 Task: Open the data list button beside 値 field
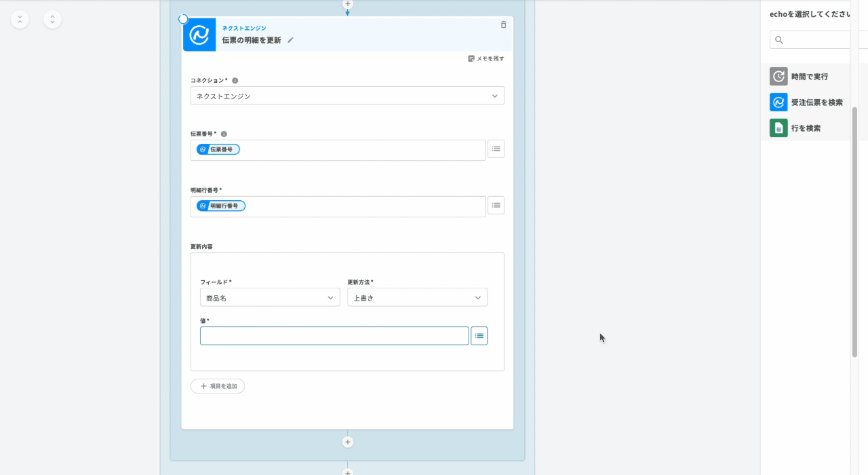(479, 336)
